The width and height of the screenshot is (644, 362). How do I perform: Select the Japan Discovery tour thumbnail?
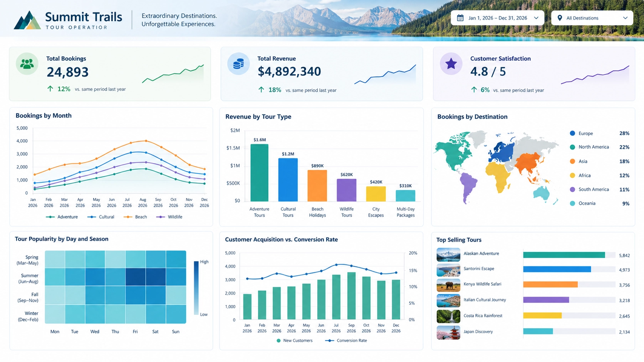[x=448, y=332]
